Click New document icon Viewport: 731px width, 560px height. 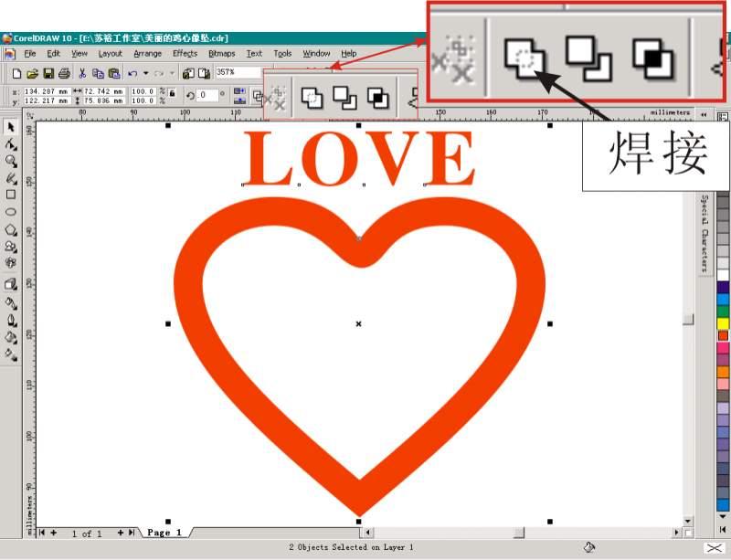16,73
